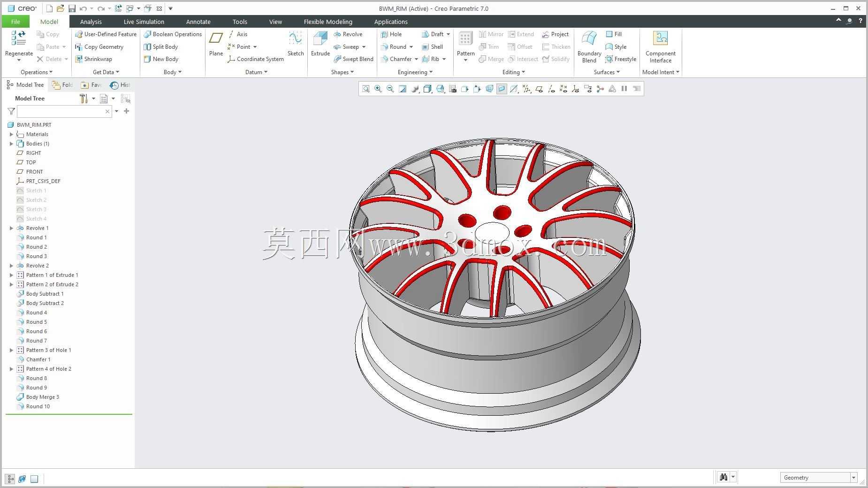Switch to the View ribbon tab

pyautogui.click(x=275, y=22)
